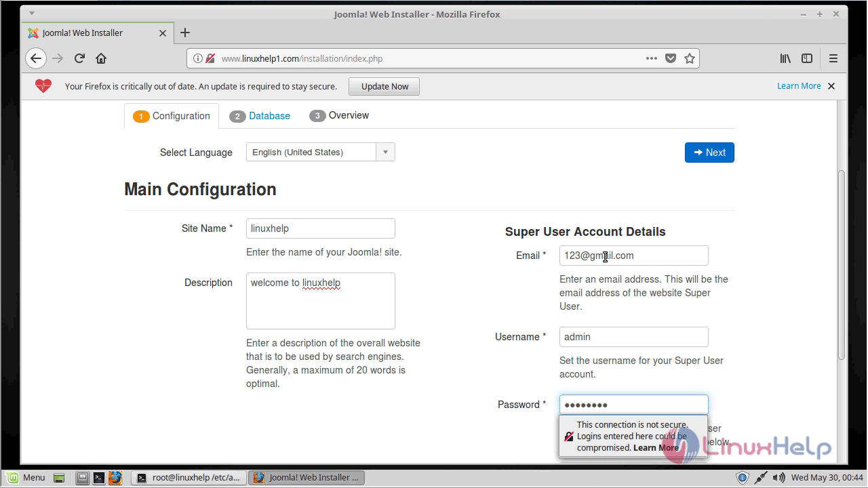Click the Site Name label
This screenshot has width=868, height=488.
pyautogui.click(x=207, y=228)
